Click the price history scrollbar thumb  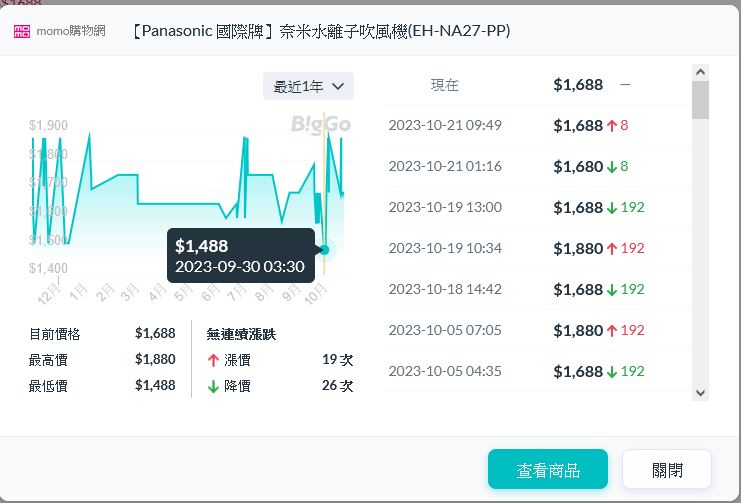(x=700, y=100)
